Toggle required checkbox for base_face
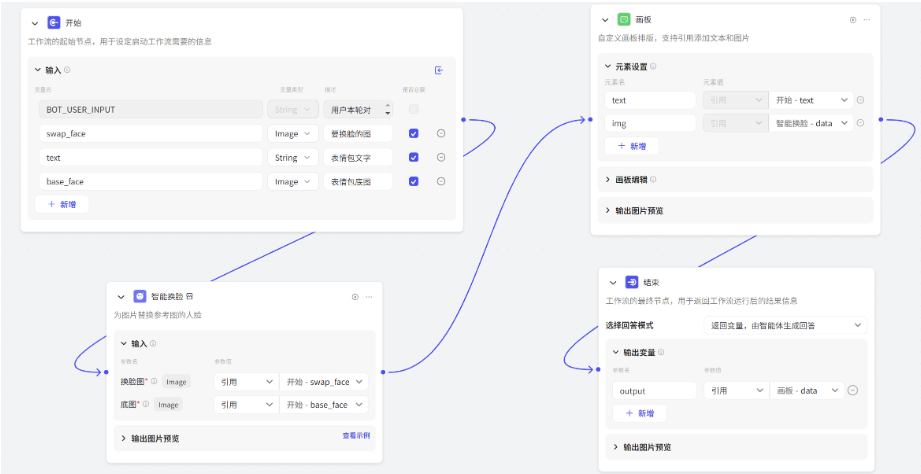The width and height of the screenshot is (921, 474). pyautogui.click(x=414, y=181)
